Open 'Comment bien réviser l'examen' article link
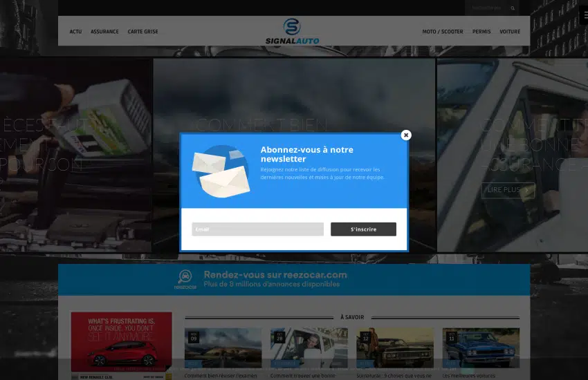 click(221, 375)
